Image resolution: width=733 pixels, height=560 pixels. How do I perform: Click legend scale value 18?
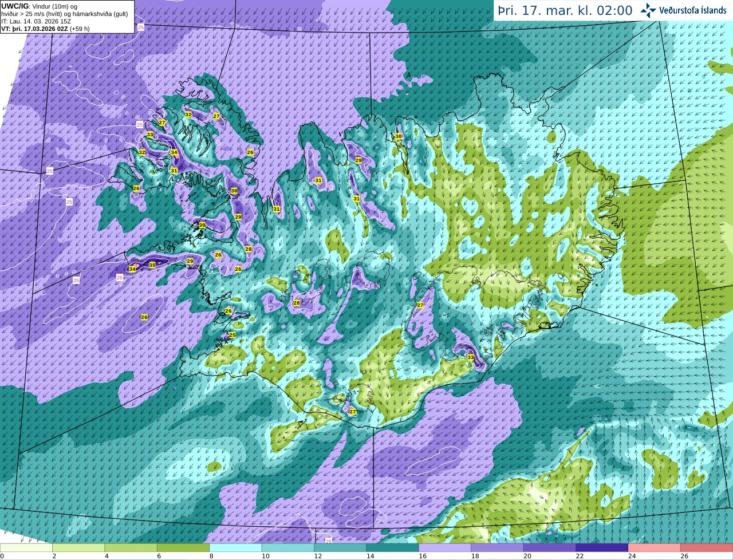click(x=475, y=556)
